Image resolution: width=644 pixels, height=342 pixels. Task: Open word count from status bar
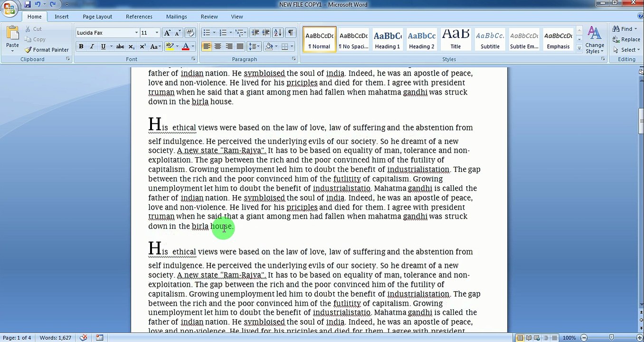point(56,338)
